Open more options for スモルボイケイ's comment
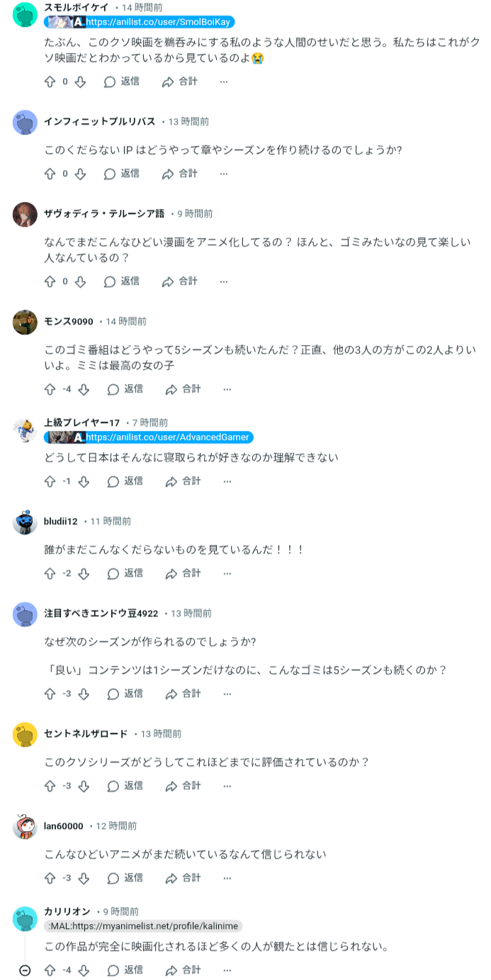Image resolution: width=491 pixels, height=980 pixels. pos(224,81)
